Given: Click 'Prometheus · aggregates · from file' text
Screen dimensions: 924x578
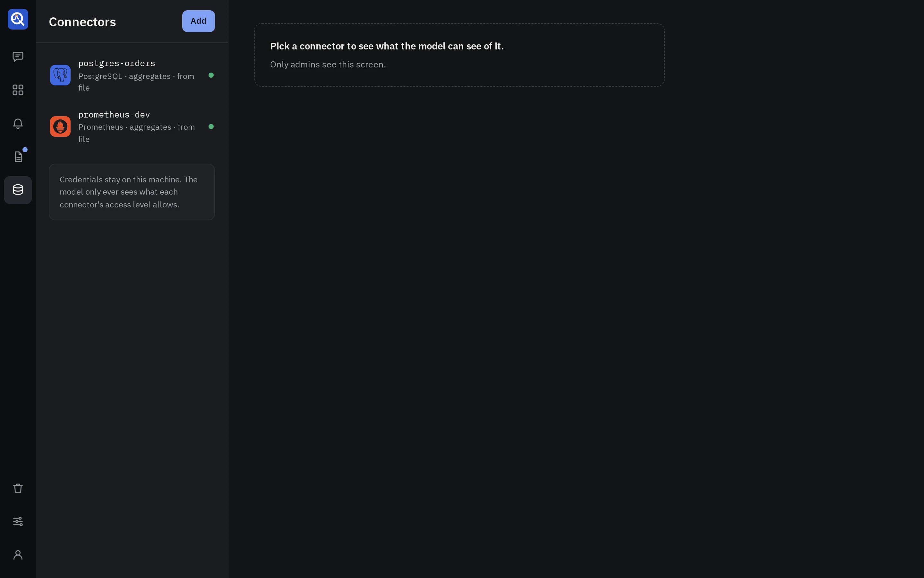Looking at the screenshot, I should (137, 133).
